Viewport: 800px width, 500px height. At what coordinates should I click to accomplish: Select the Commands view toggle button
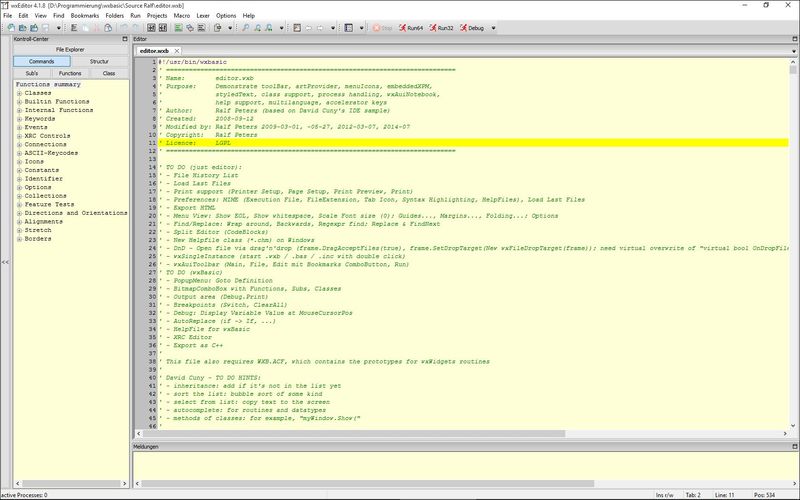click(x=41, y=61)
